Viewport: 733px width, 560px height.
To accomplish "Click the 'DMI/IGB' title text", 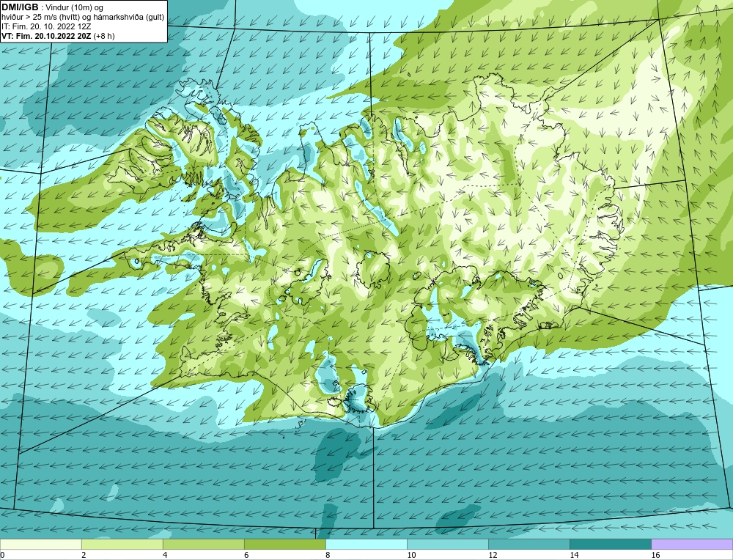I will [20, 7].
